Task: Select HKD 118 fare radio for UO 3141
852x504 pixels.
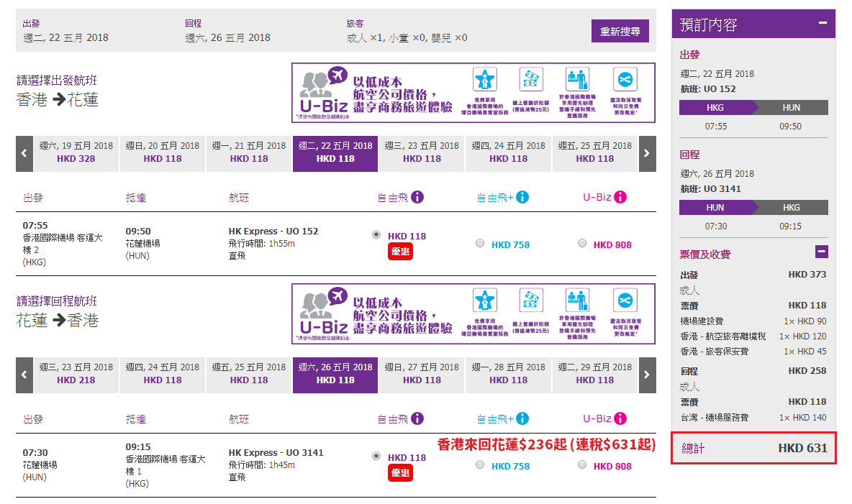Action: pos(376,457)
